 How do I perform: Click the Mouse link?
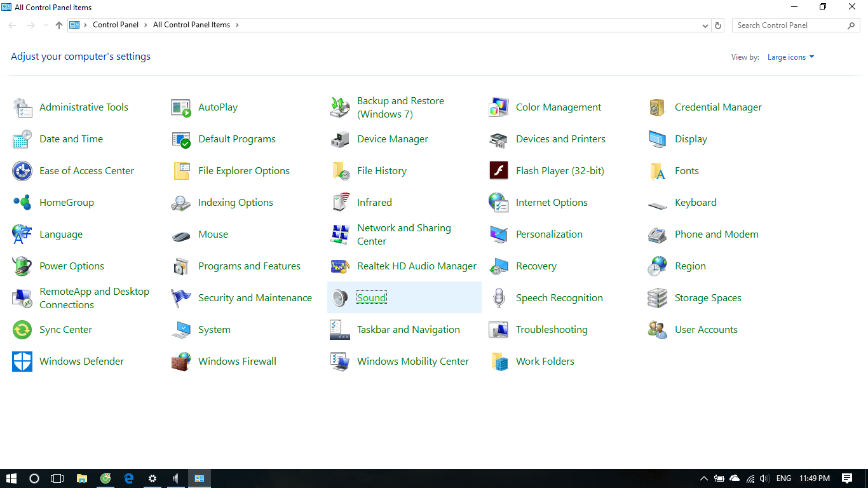click(213, 234)
